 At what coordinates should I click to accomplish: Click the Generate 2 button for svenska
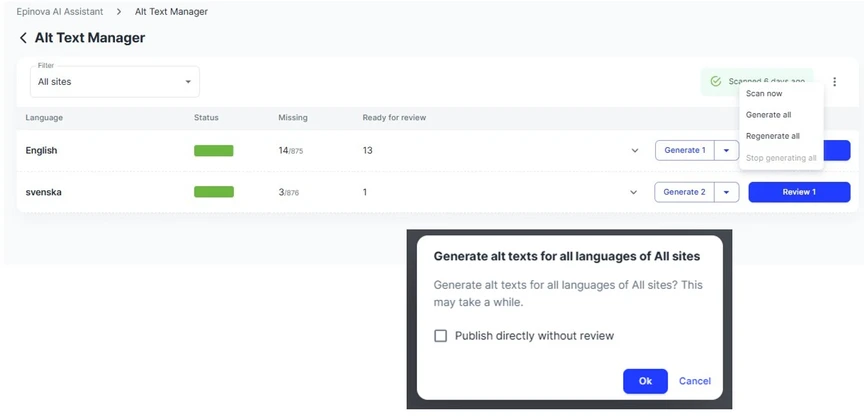(684, 192)
